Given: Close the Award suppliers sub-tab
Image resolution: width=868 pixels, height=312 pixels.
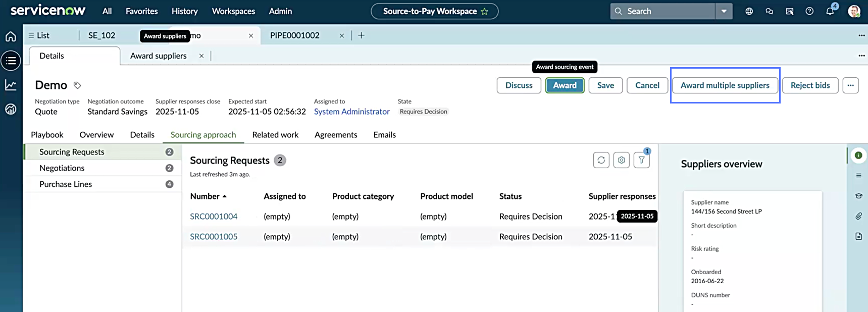Looking at the screenshot, I should [201, 56].
